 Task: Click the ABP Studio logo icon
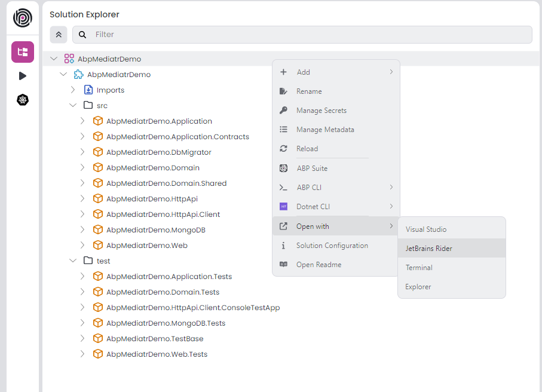coord(22,18)
